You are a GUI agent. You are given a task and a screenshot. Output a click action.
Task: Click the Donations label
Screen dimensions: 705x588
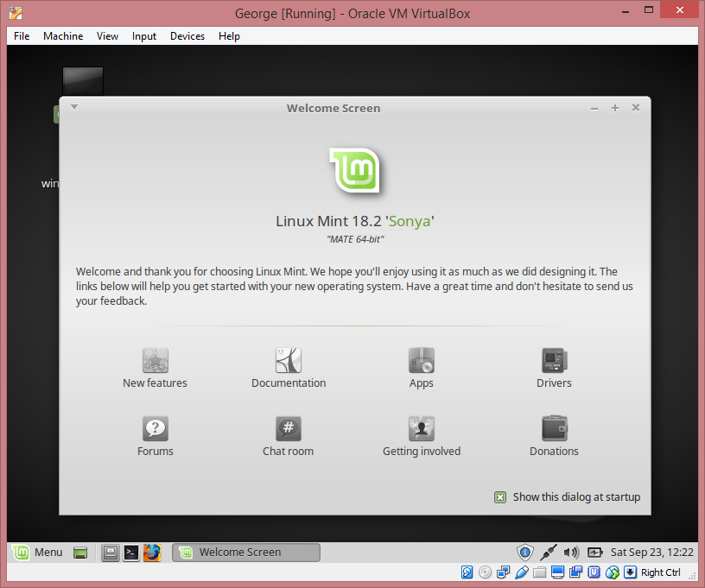point(554,452)
